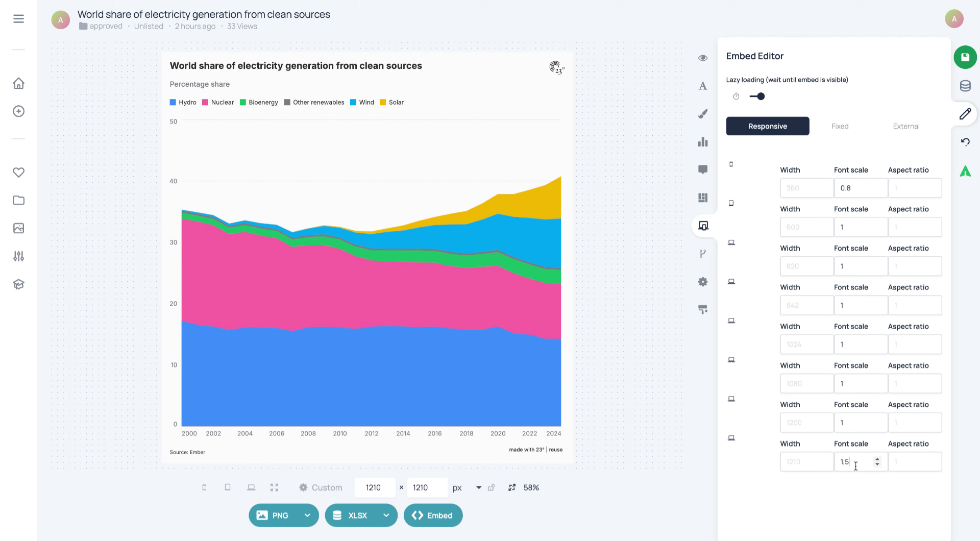Viewport: 980px width, 541px height.
Task: Open the px unit dropdown arrow
Action: tap(479, 487)
